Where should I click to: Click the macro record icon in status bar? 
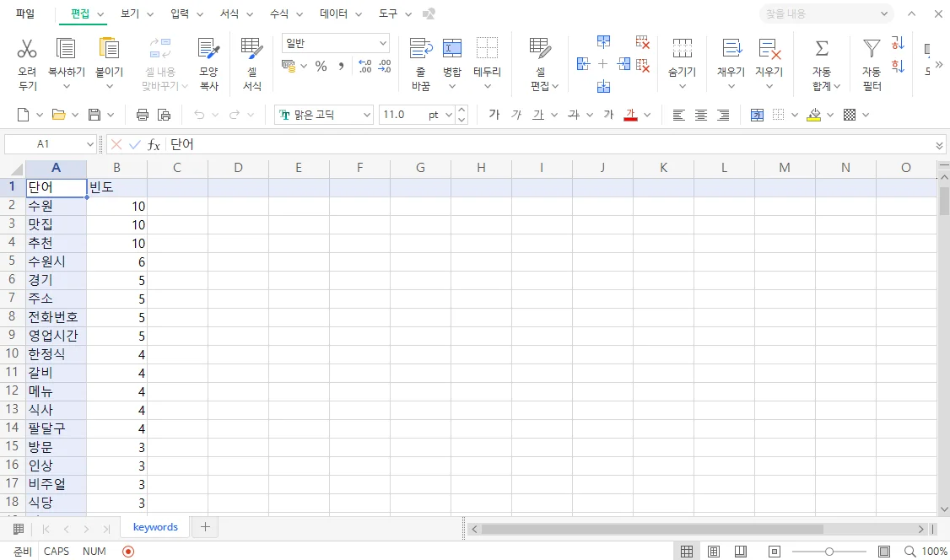tap(128, 552)
